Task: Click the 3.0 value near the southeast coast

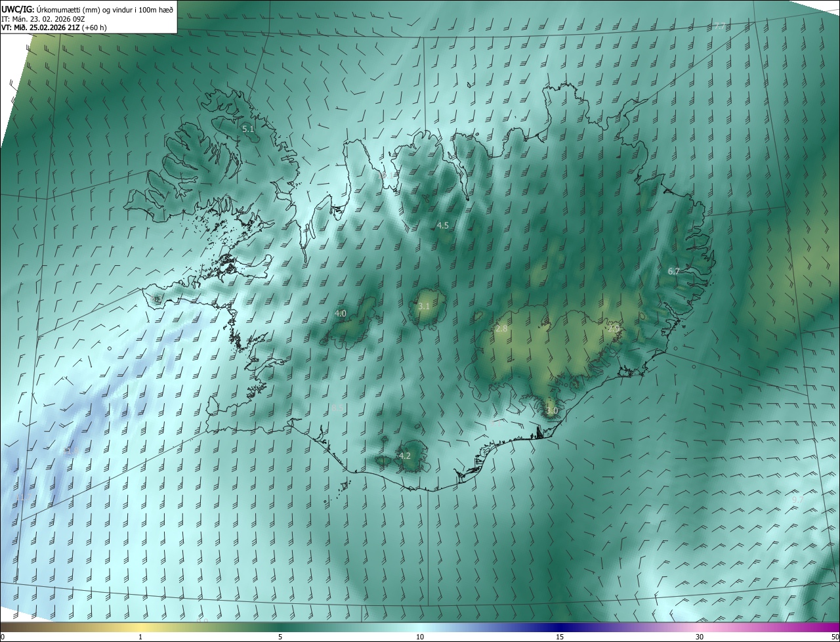Action: tap(552, 411)
